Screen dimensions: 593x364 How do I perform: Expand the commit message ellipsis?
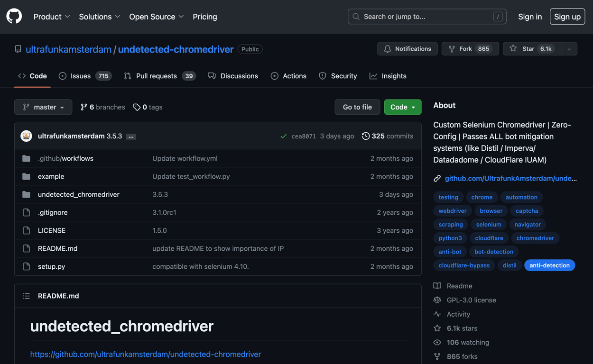pos(131,136)
